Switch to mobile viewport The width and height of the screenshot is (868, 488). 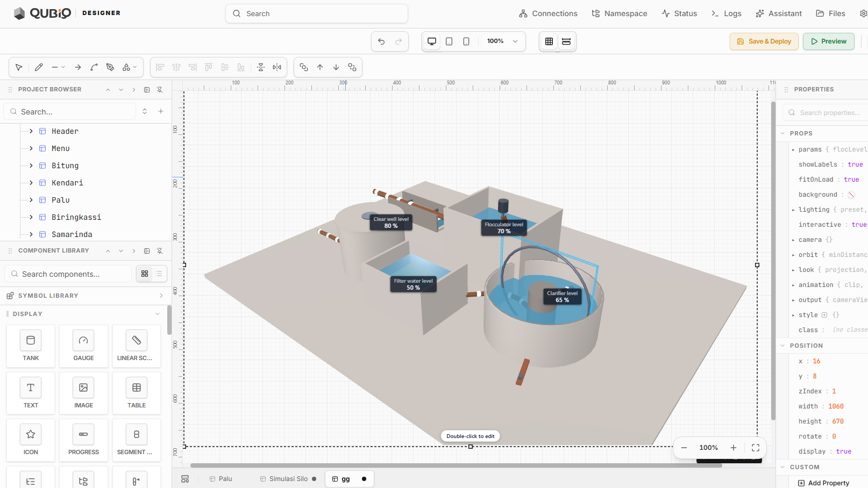(x=466, y=41)
